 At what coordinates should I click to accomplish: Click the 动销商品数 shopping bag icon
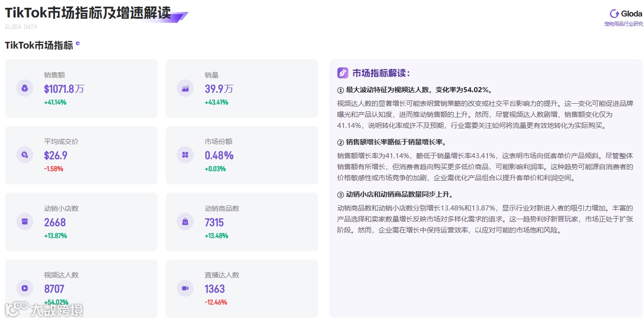pyautogui.click(x=185, y=221)
